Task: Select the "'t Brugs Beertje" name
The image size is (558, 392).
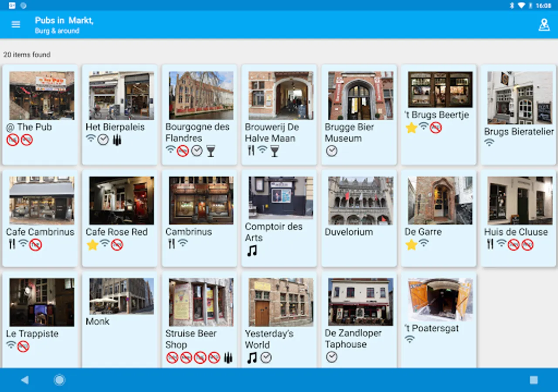Action: pyautogui.click(x=437, y=115)
